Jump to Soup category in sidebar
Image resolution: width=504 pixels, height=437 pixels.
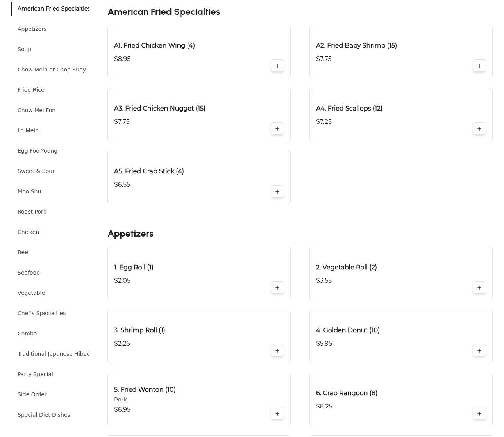[24, 49]
